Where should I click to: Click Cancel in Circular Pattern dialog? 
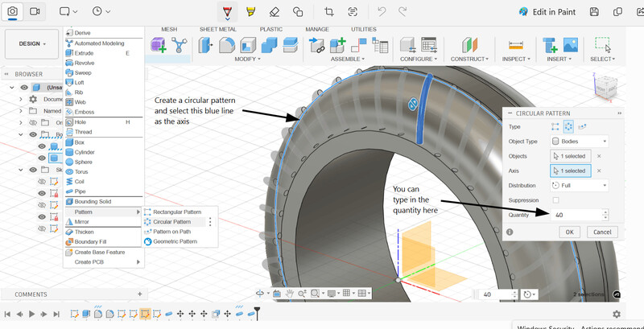pyautogui.click(x=601, y=232)
